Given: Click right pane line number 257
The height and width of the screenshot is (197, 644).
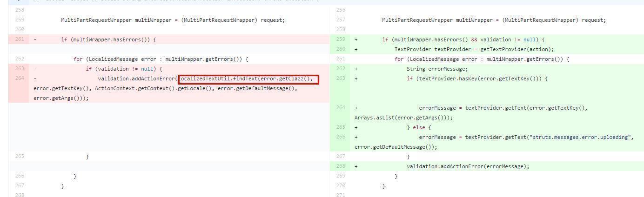Looking at the screenshot, I should [341, 20].
